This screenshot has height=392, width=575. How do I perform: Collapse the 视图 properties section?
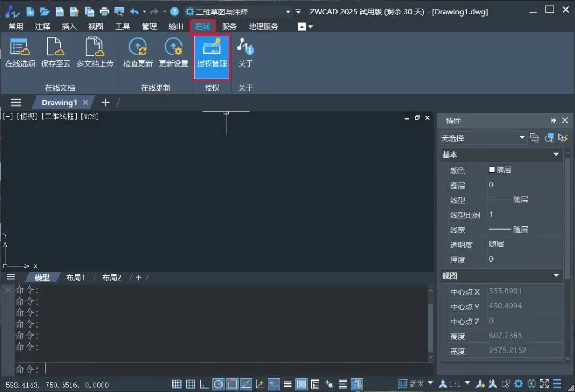click(x=556, y=275)
